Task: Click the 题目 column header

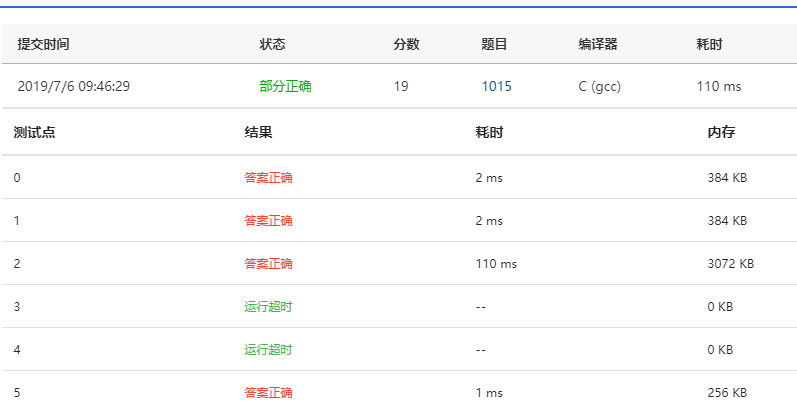Action: (494, 44)
